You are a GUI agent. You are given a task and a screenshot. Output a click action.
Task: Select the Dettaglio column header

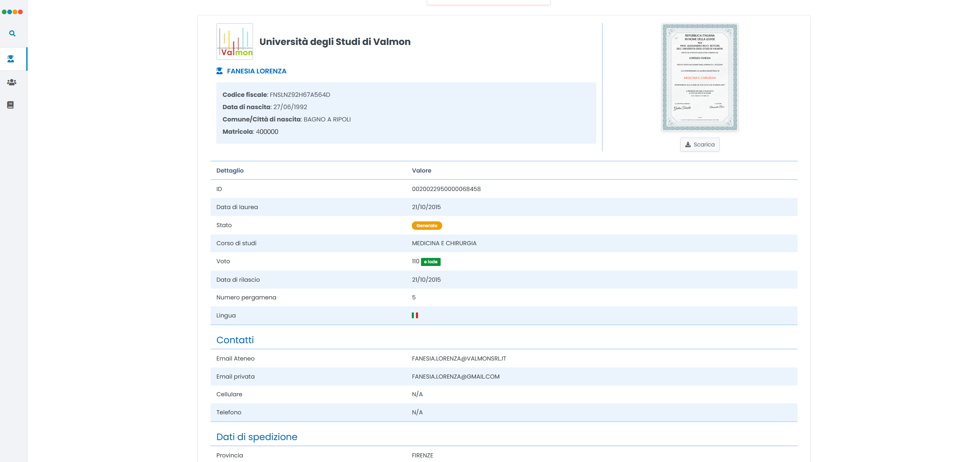click(x=230, y=171)
